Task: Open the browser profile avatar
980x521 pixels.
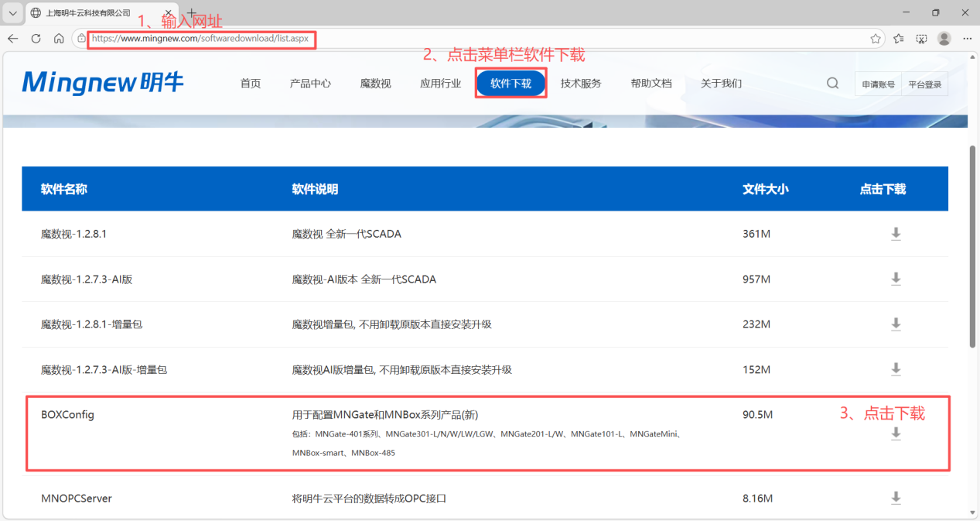Action: pyautogui.click(x=944, y=38)
